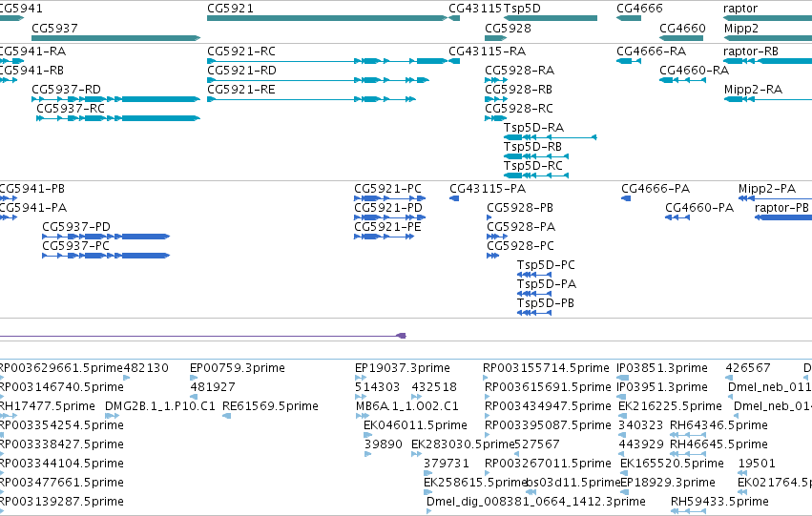Screen dimensions: 812x516
Task: Select EST EK046011.5prime
Action: 415,425
